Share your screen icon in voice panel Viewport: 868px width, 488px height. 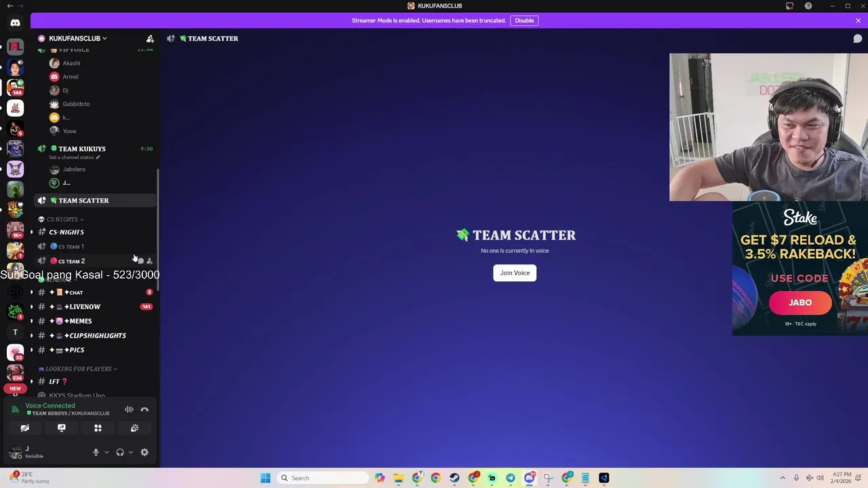coord(61,428)
